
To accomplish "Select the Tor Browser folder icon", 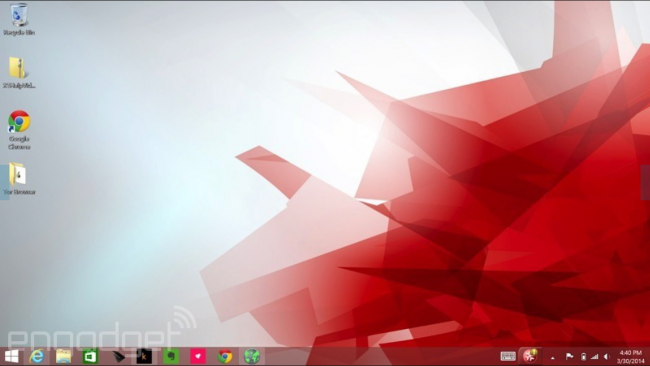I will [19, 179].
